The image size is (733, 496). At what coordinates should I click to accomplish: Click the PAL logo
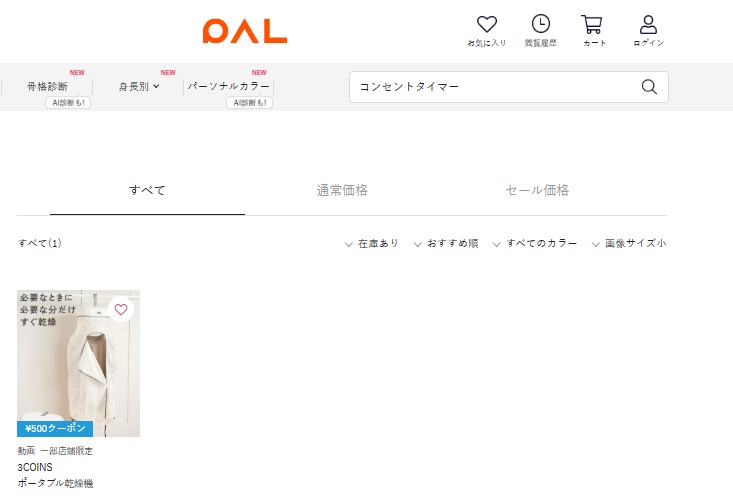click(x=244, y=31)
